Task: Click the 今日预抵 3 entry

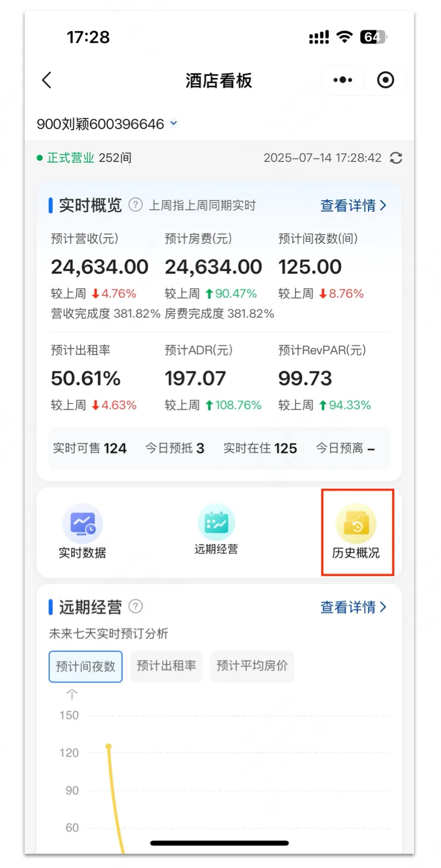Action: (175, 448)
